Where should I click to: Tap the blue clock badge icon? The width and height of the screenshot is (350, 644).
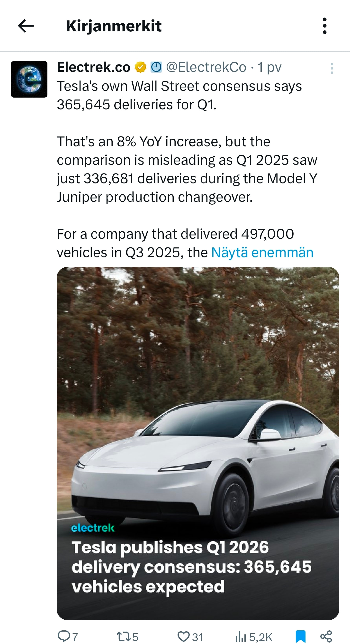156,67
